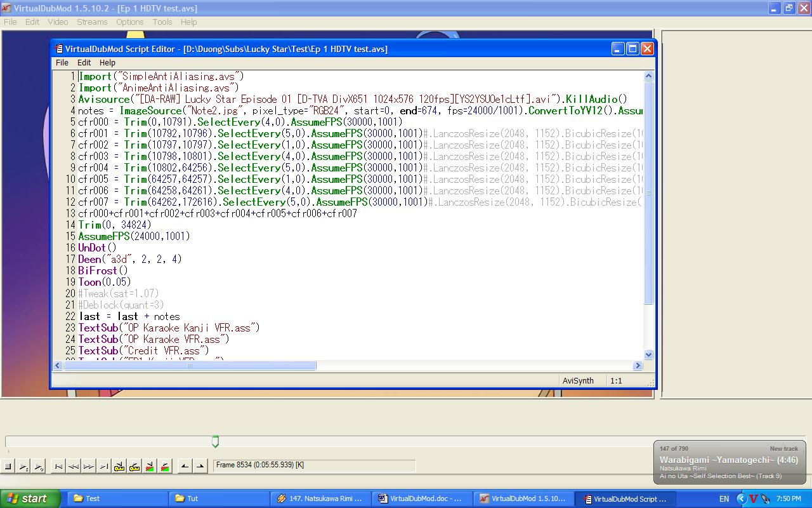Click TextSub("Credit VFR.ass") line
Screen dimensions: 812x508
(144, 351)
